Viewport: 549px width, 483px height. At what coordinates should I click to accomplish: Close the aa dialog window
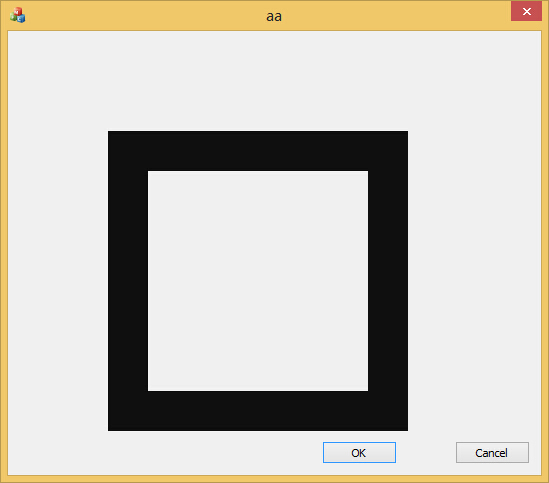526,12
